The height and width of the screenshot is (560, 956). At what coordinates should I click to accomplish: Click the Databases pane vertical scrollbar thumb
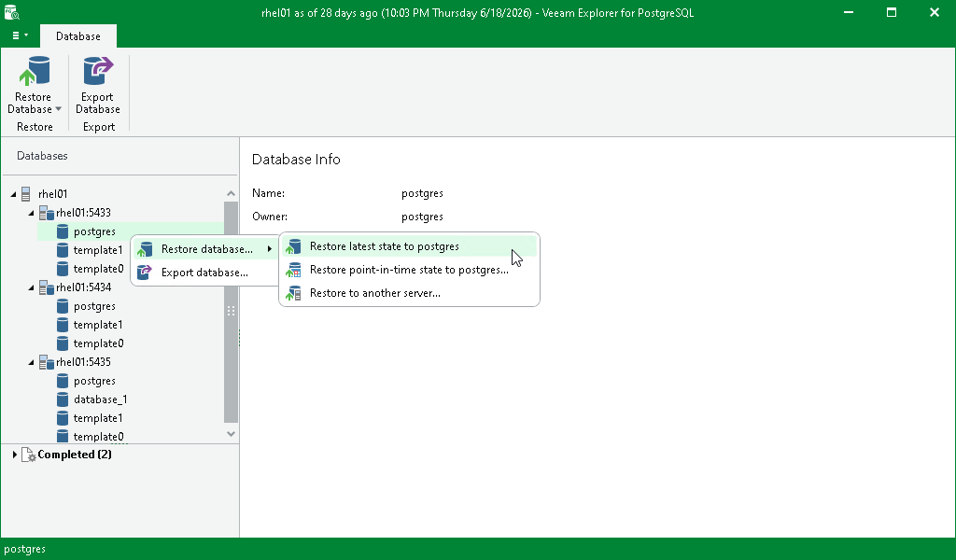pyautogui.click(x=232, y=312)
